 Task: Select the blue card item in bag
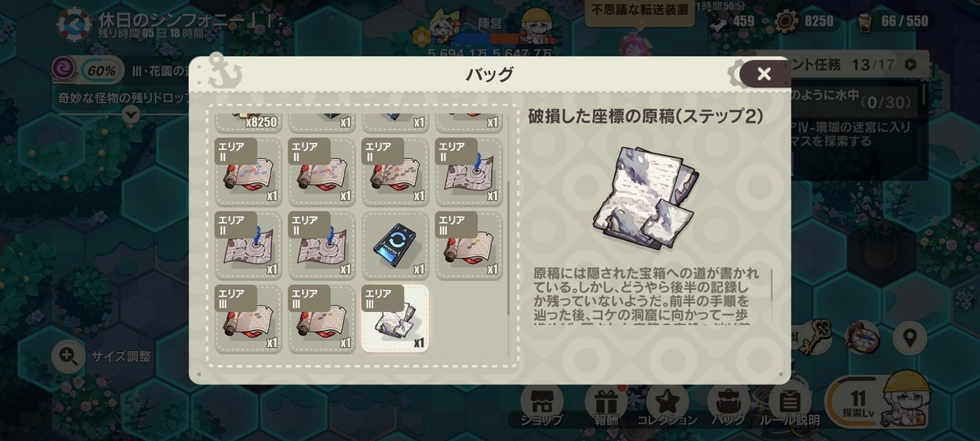click(x=395, y=244)
